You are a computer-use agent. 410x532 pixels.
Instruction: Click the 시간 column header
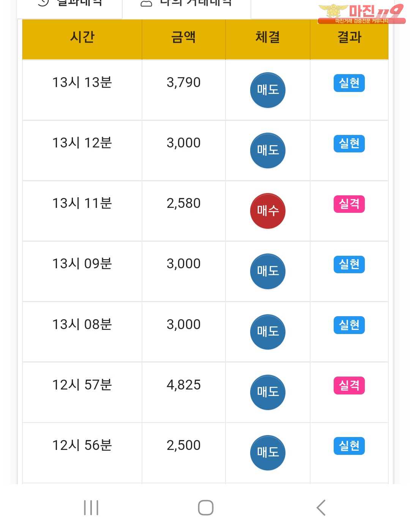[82, 38]
